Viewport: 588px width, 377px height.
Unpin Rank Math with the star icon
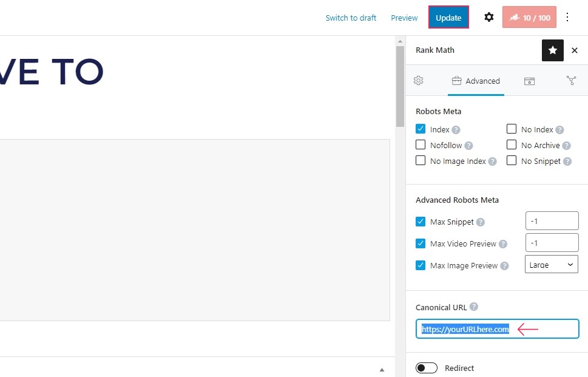pos(552,50)
